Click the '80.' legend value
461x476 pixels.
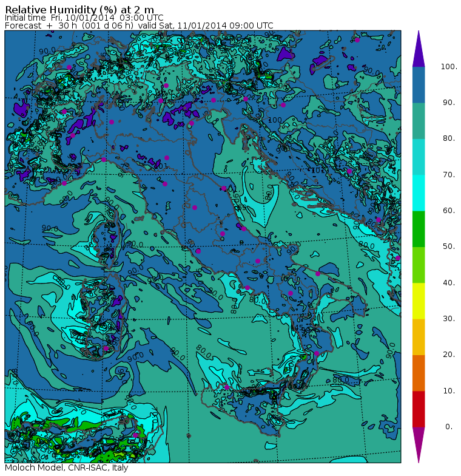[449, 138]
